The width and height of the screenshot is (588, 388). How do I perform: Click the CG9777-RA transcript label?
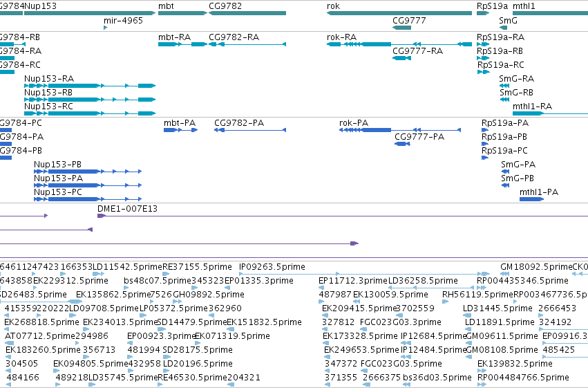point(418,51)
